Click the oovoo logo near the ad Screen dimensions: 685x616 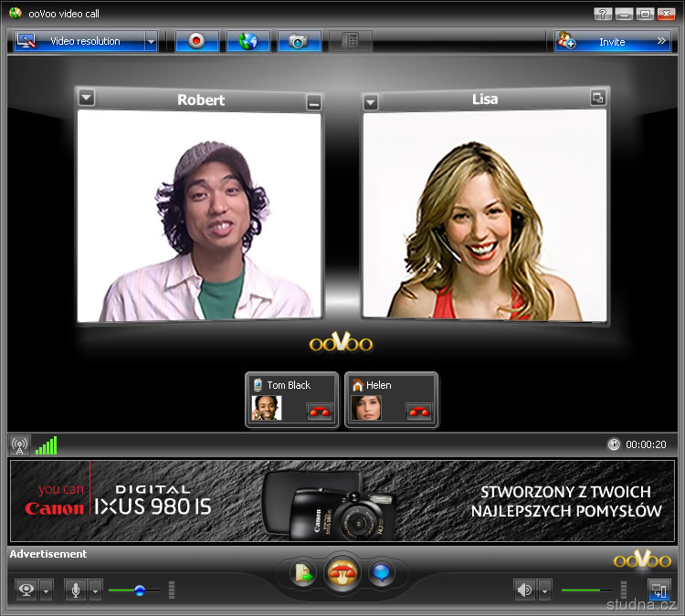point(642,559)
